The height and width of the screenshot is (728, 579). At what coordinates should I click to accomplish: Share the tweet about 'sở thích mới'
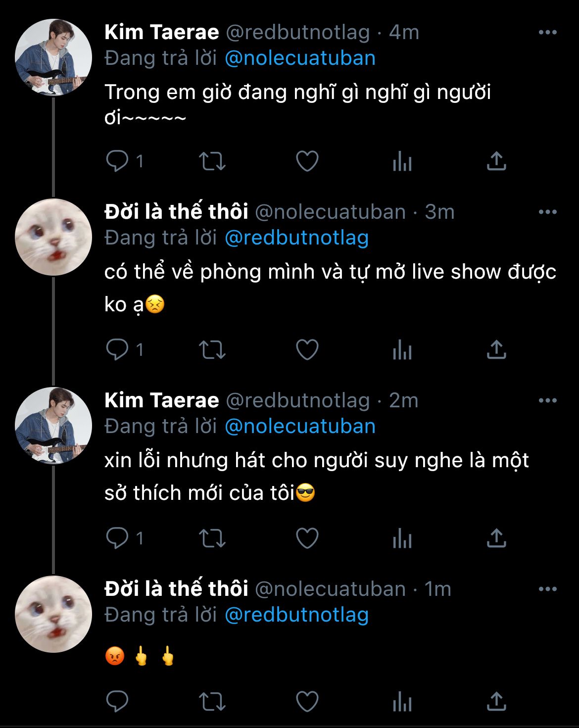pos(496,538)
